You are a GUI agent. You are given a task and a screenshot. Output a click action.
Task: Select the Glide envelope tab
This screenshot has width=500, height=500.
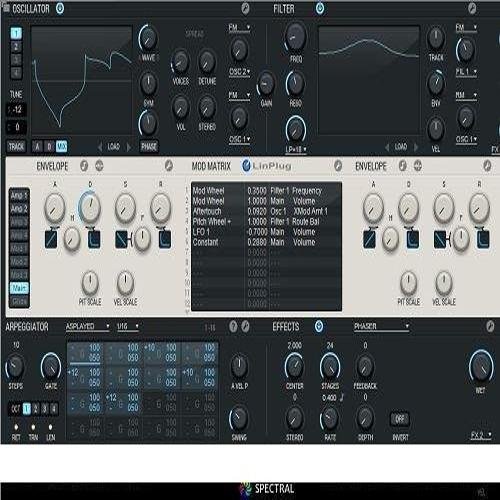[19, 302]
